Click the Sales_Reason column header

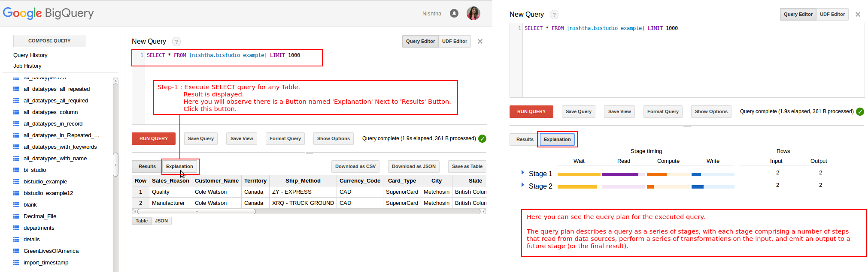[x=170, y=181]
